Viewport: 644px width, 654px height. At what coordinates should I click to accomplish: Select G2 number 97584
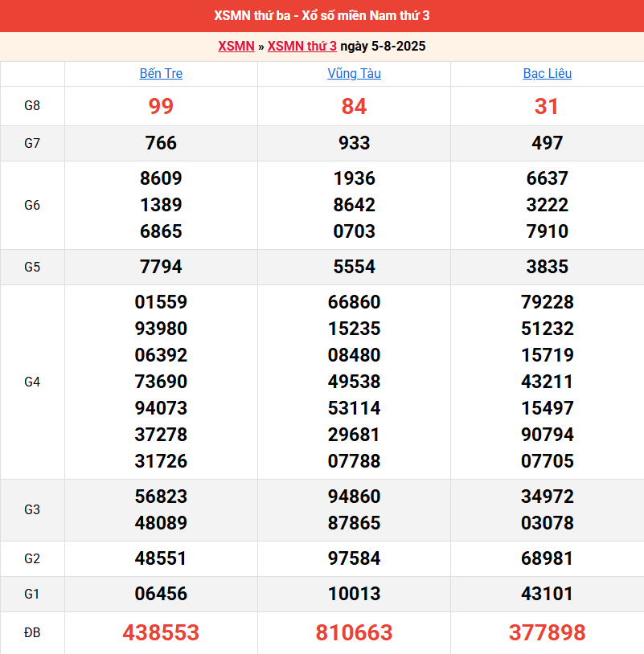354,558
